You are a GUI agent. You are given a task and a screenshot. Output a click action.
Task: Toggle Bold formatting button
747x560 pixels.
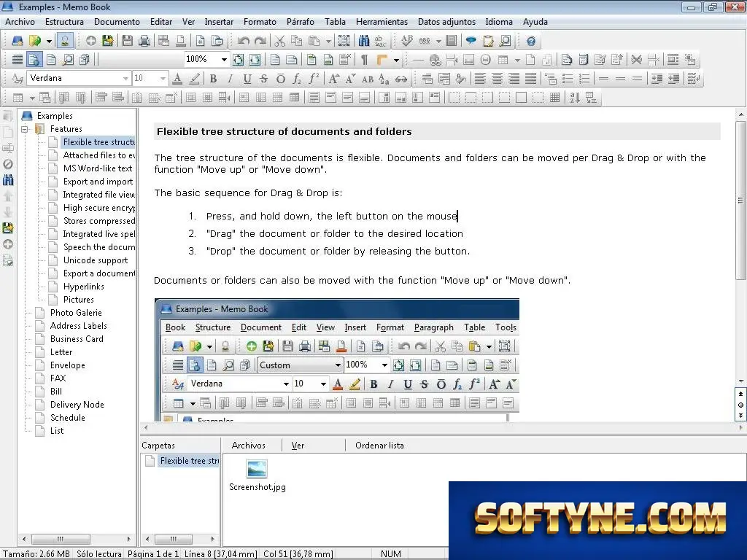pyautogui.click(x=214, y=79)
